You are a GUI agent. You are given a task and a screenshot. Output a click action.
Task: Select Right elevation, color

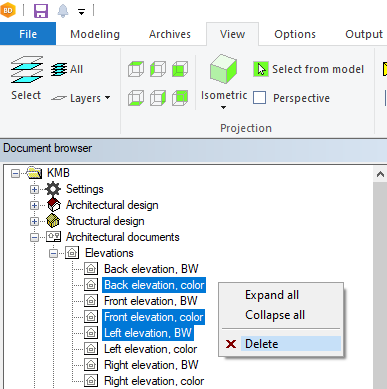[154, 381]
